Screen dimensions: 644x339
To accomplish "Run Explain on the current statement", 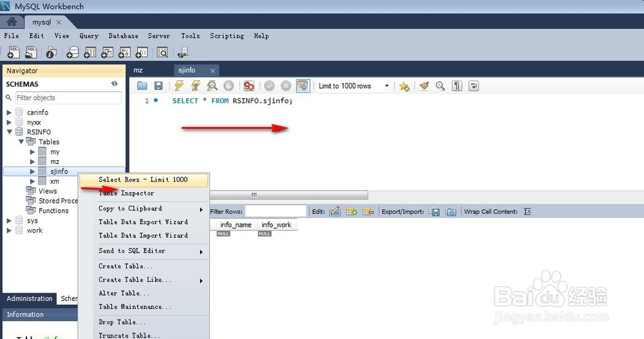I will click(212, 86).
